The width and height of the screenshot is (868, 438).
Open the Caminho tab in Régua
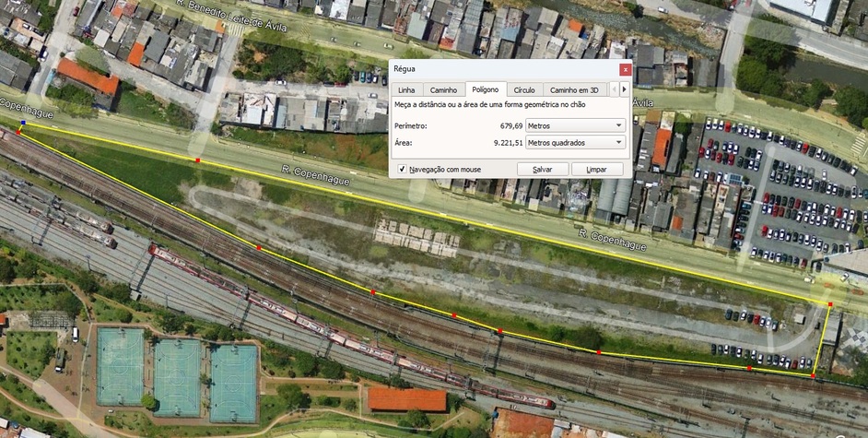(444, 89)
